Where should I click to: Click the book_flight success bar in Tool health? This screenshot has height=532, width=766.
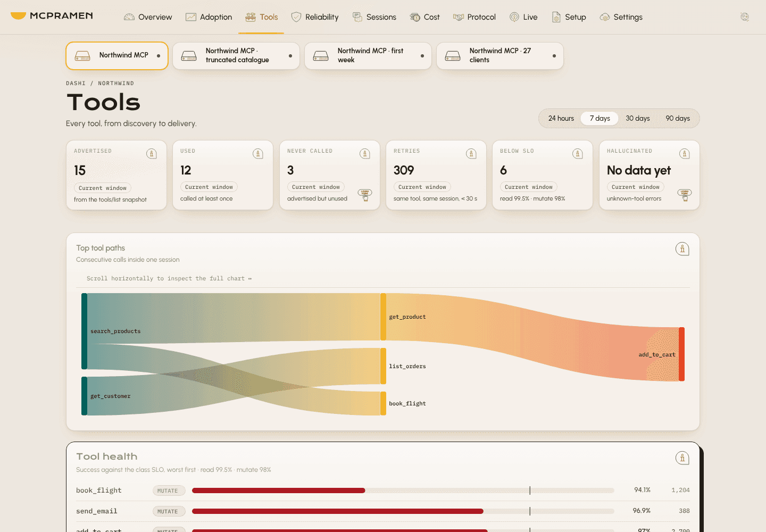tap(403, 491)
